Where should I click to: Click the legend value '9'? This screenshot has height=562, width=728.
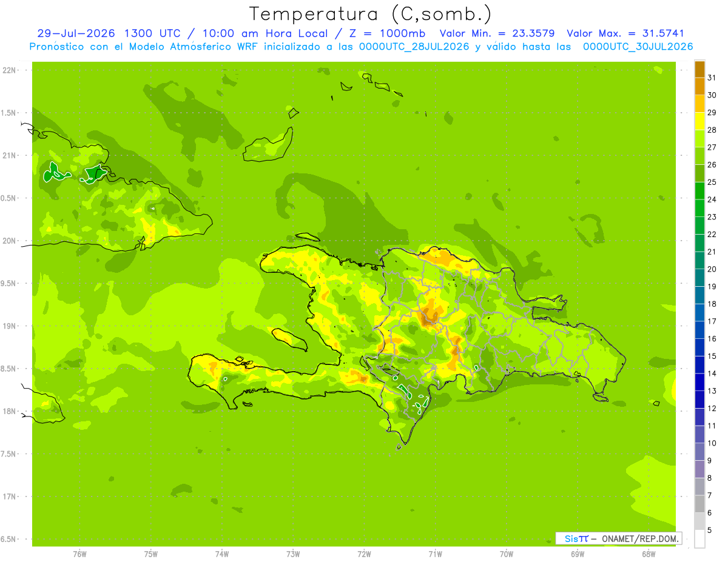pyautogui.click(x=710, y=461)
